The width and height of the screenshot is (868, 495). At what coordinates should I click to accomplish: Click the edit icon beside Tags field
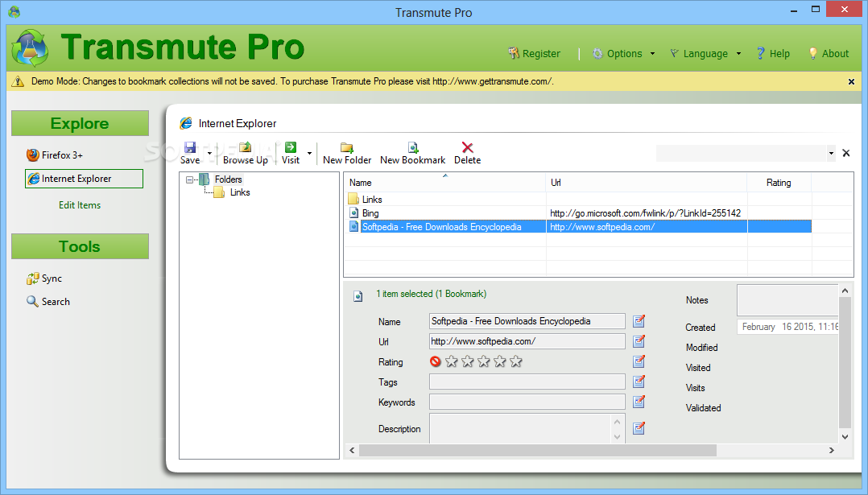pyautogui.click(x=639, y=381)
